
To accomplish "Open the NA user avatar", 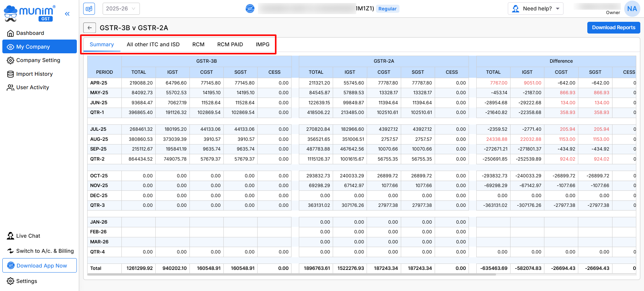I will (632, 9).
